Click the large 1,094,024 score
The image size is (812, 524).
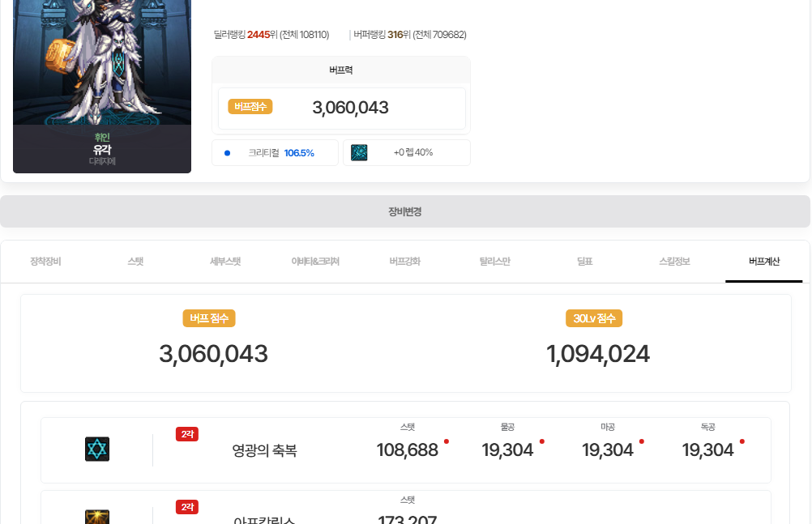click(597, 354)
